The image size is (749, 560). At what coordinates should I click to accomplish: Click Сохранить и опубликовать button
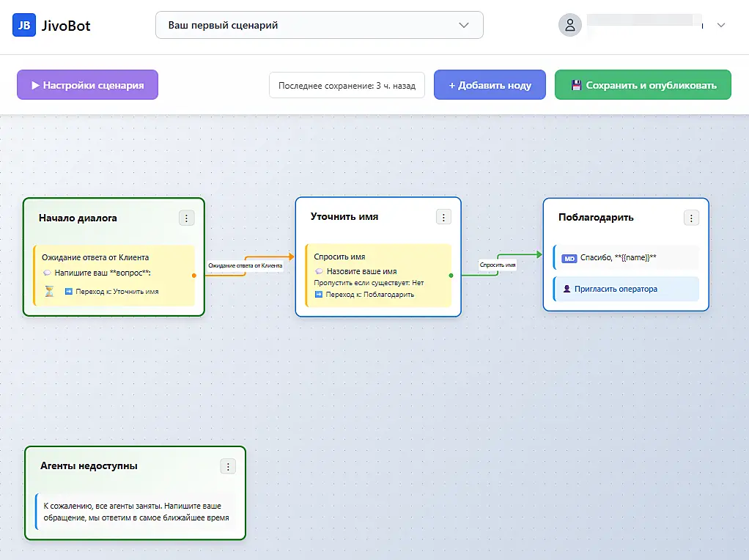pyautogui.click(x=643, y=85)
